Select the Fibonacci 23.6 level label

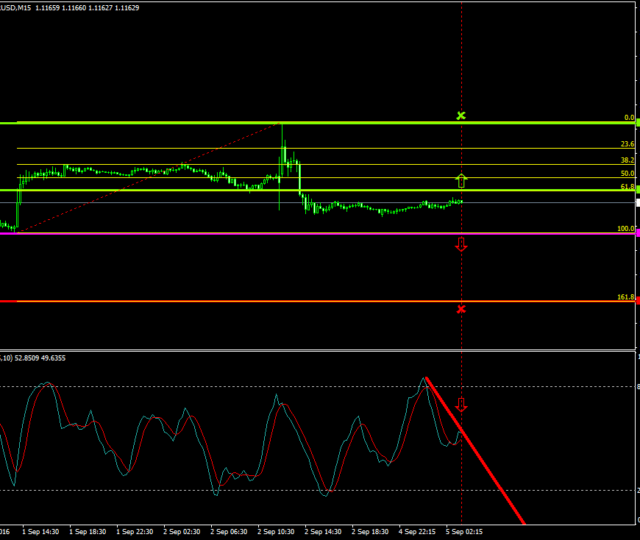[627, 144]
